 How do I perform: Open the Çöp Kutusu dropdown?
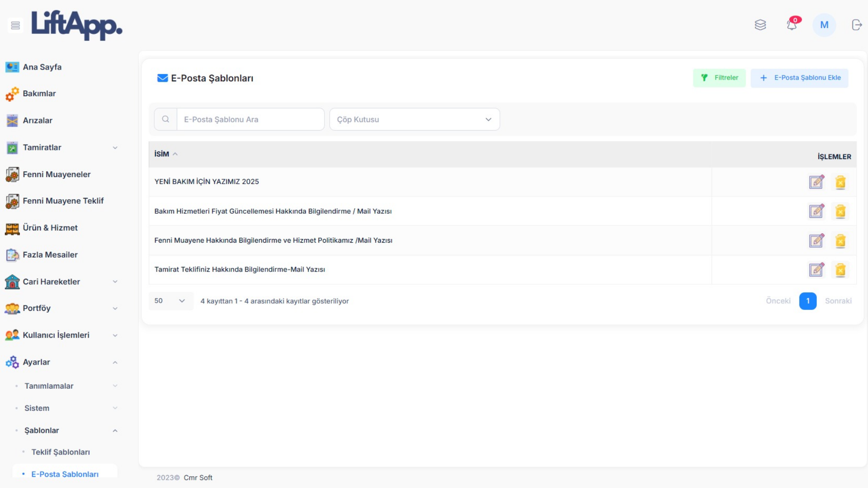coord(414,119)
